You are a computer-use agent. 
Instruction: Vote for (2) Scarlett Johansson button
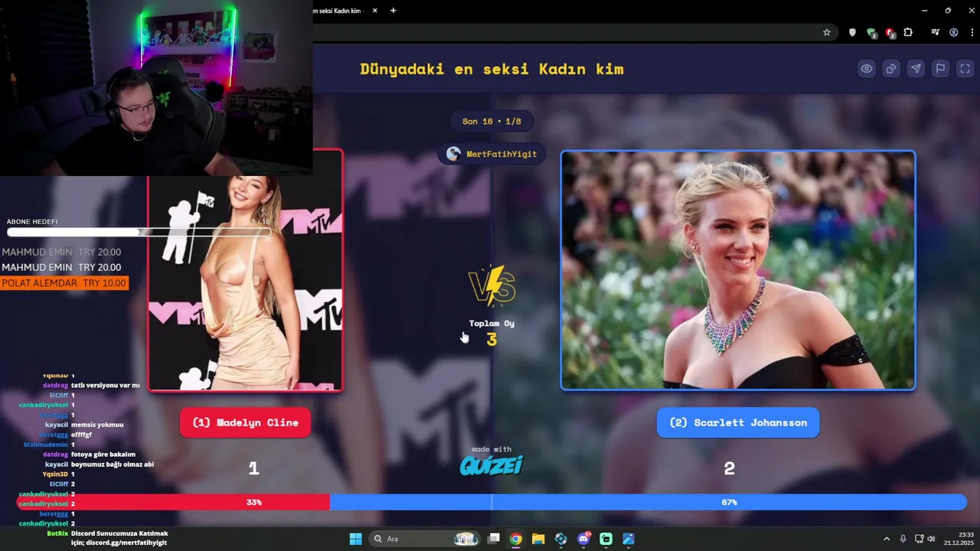tap(738, 422)
